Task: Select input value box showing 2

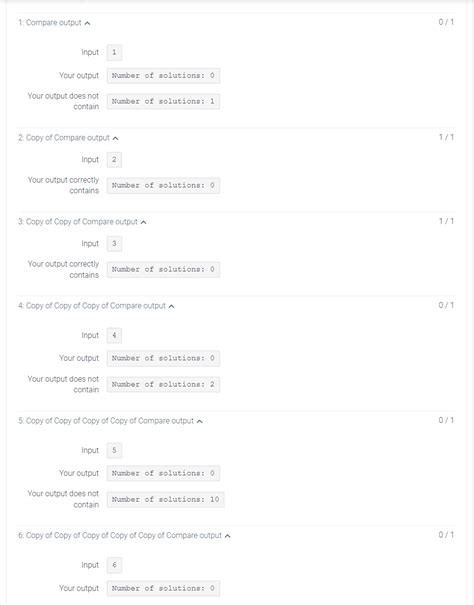Action: pyautogui.click(x=114, y=160)
